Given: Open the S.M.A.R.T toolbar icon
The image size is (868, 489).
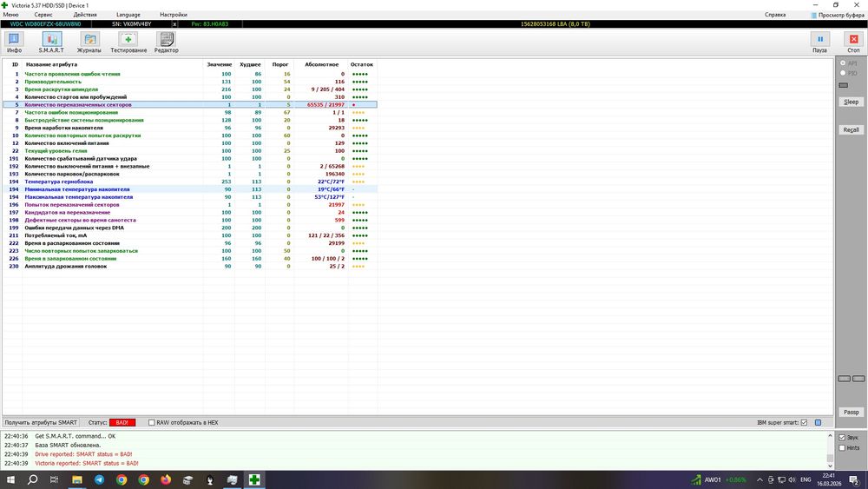Looking at the screenshot, I should pyautogui.click(x=51, y=39).
